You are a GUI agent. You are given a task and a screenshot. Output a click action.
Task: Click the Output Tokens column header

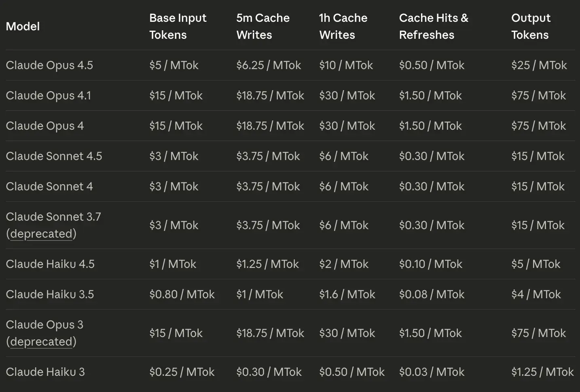531,26
